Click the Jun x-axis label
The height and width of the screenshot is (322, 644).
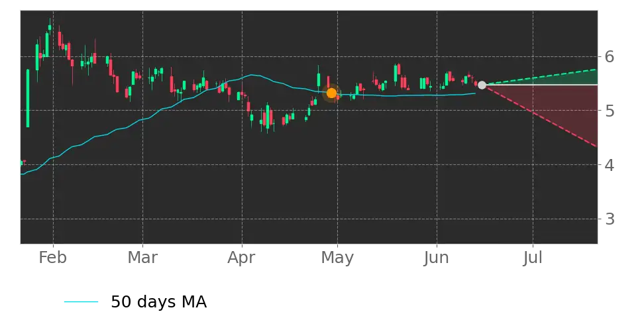pos(437,258)
